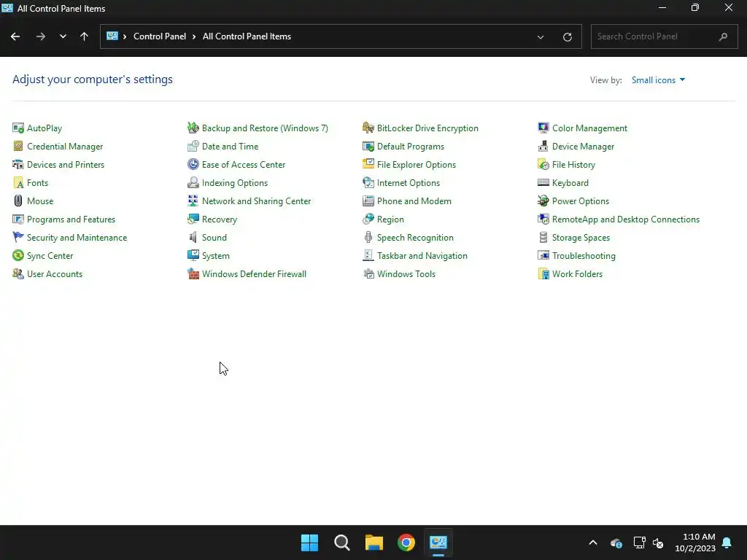Refresh the Control Panel view

pyautogui.click(x=567, y=37)
